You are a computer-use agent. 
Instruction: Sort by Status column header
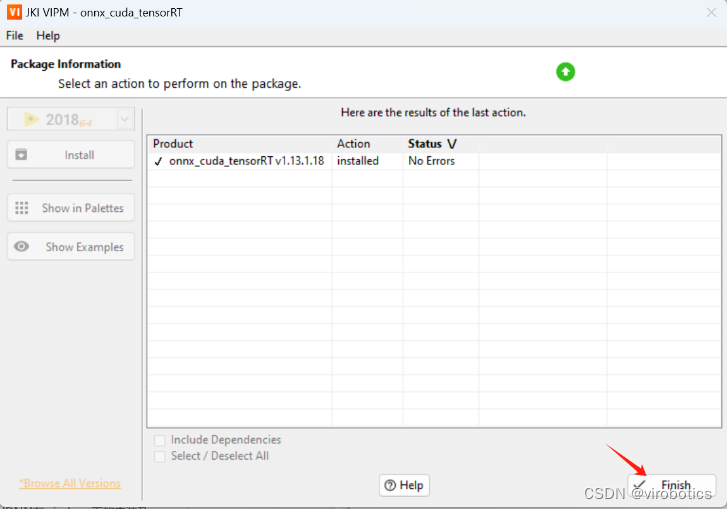coord(440,144)
